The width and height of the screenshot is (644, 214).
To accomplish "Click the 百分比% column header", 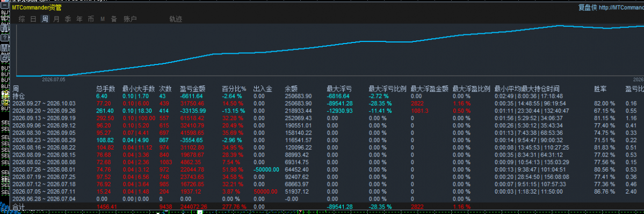I will 234,89.
